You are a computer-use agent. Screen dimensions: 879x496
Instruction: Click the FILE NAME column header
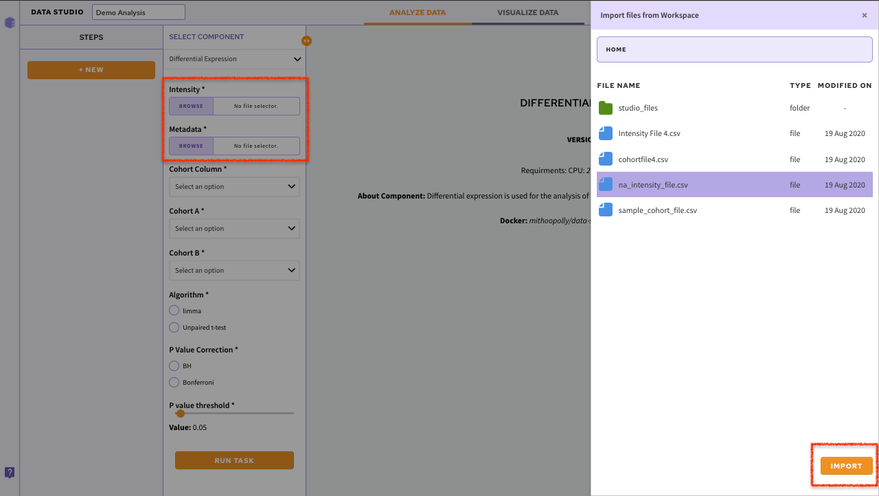[x=618, y=86]
